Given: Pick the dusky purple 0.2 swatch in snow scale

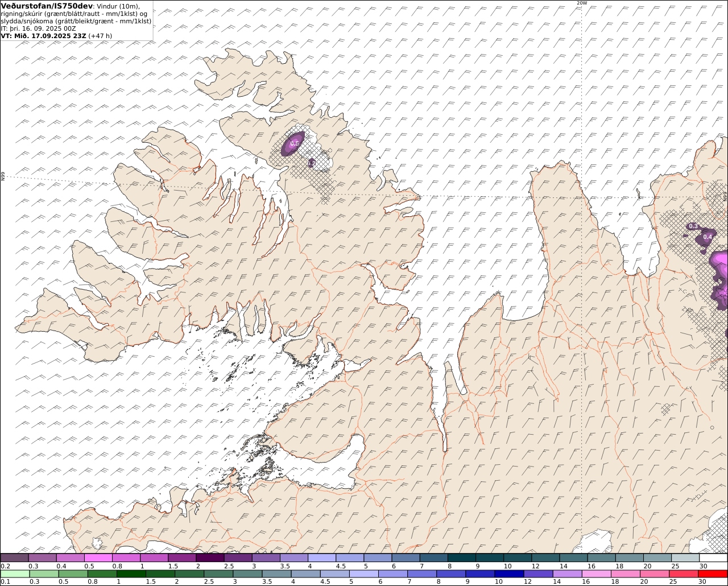Looking at the screenshot, I should [x=14, y=558].
